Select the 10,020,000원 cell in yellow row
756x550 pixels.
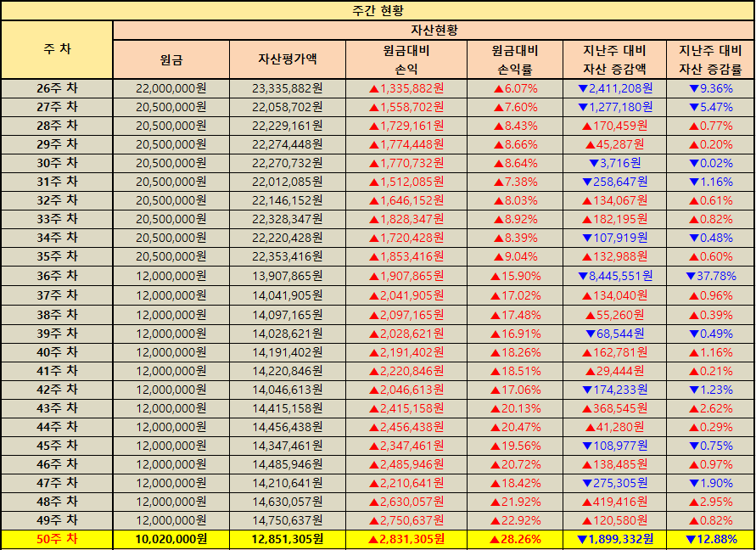pyautogui.click(x=171, y=539)
